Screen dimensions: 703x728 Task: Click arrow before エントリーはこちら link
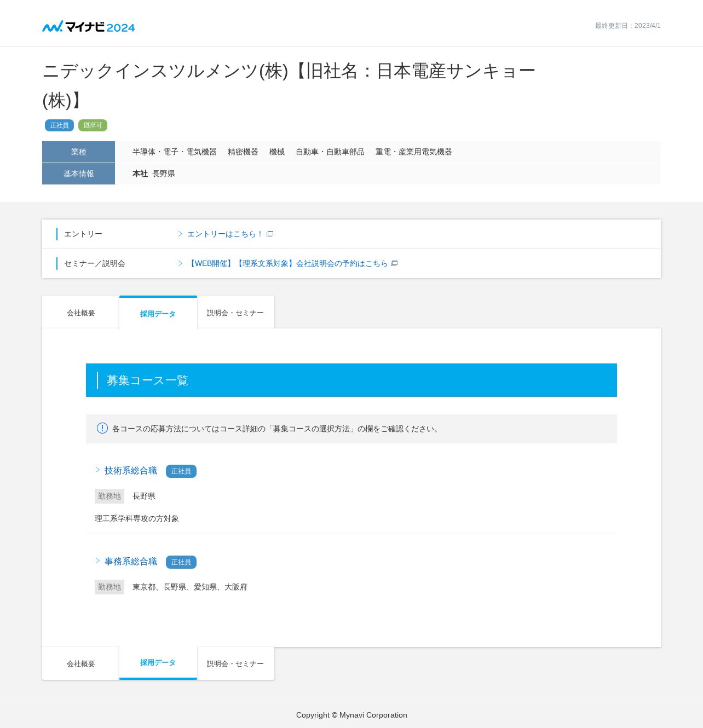point(180,234)
